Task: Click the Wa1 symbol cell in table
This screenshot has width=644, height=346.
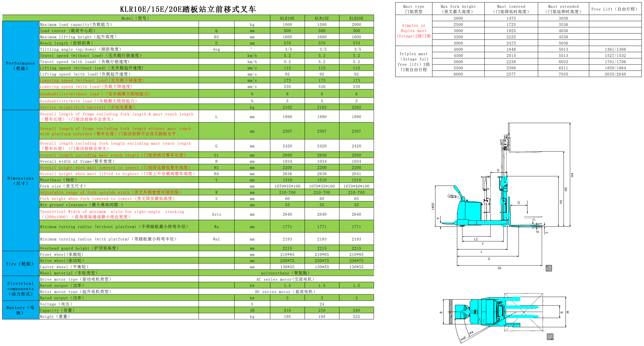Action: click(x=216, y=239)
